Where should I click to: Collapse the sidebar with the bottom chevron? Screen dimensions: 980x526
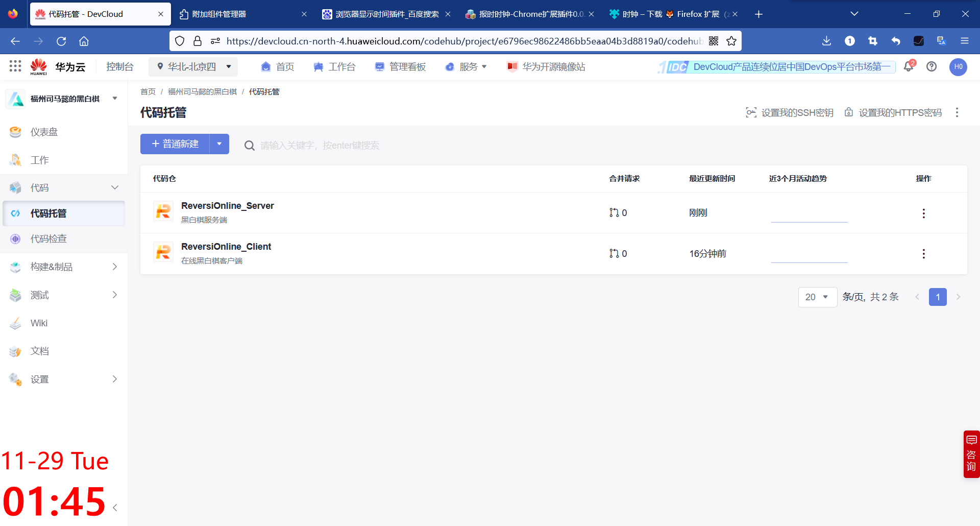click(115, 508)
